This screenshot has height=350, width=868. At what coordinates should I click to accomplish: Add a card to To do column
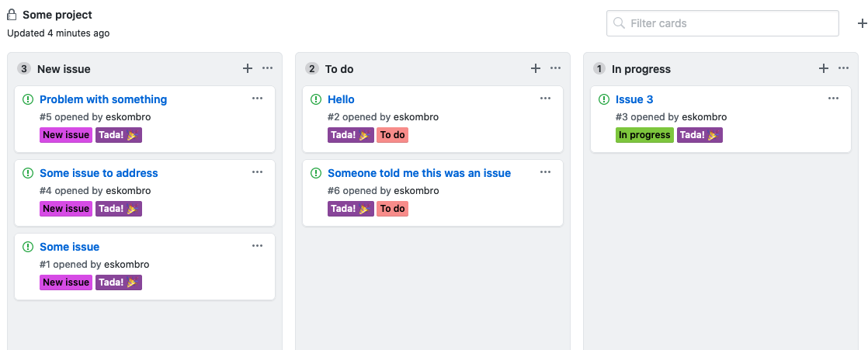[x=535, y=68]
